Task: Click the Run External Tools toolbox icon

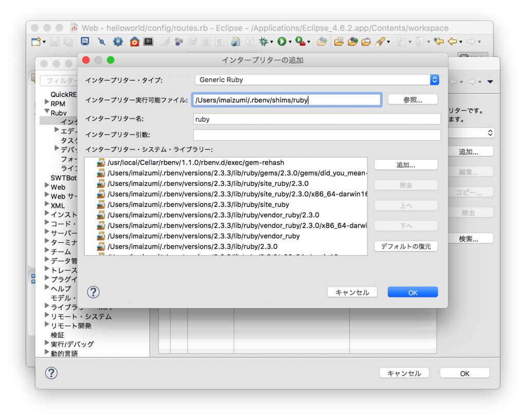Action: tap(300, 42)
